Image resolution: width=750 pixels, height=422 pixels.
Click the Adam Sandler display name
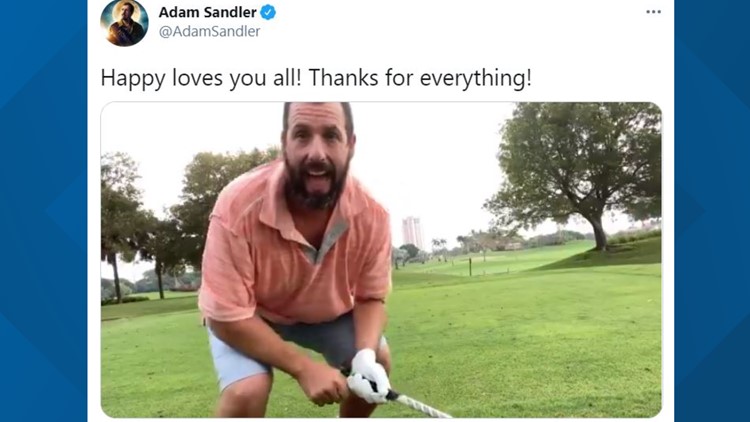click(208, 12)
